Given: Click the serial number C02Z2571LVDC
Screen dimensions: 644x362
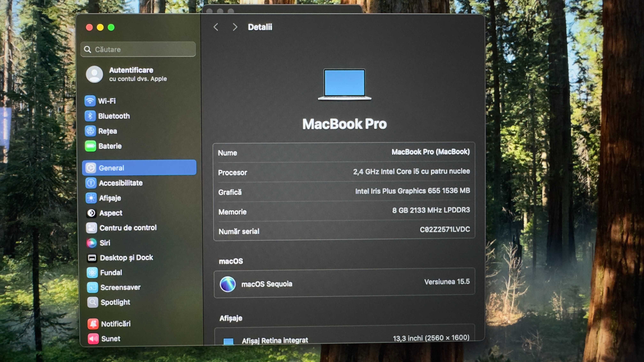Looking at the screenshot, I should click(x=445, y=229).
